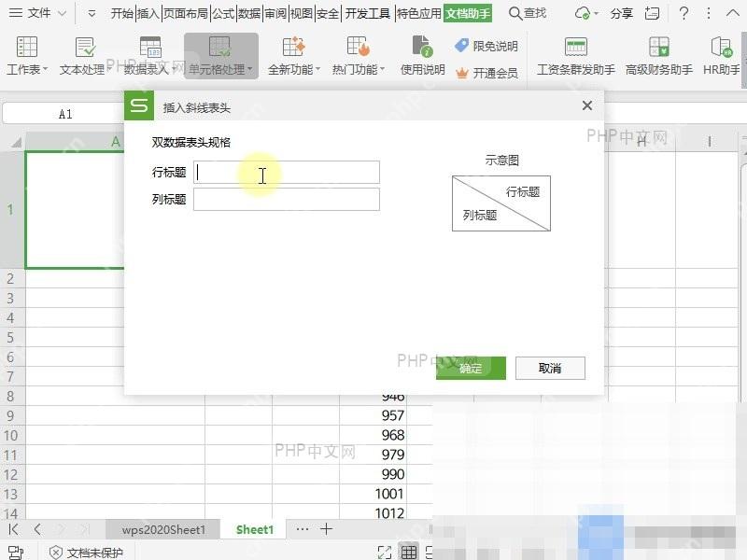Open the more options vertical dots
The image size is (747, 560).
tap(709, 13)
